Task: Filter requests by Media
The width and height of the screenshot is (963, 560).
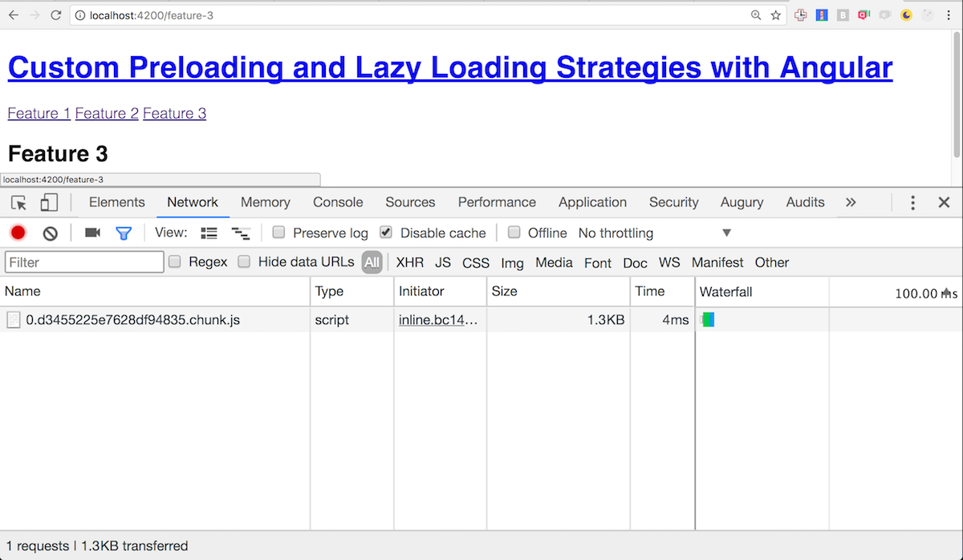Action: pos(554,262)
